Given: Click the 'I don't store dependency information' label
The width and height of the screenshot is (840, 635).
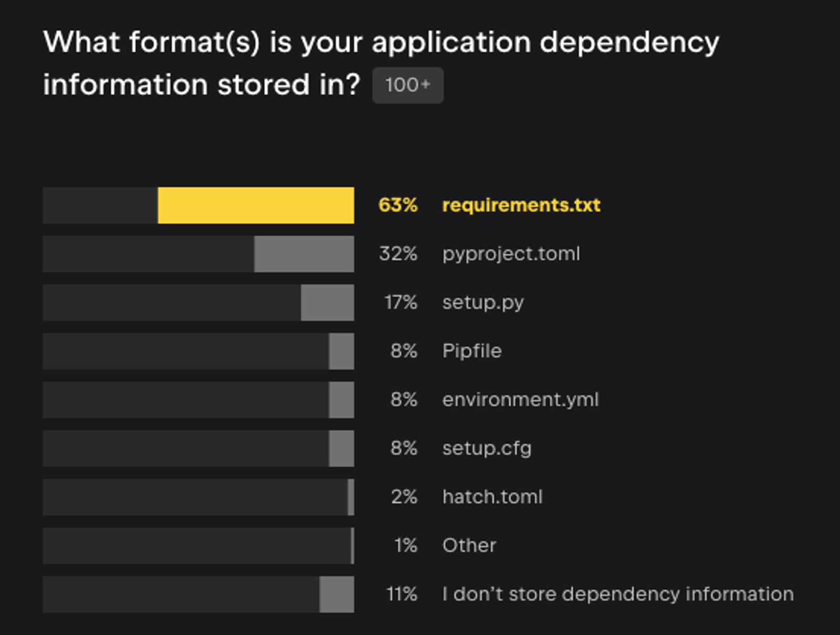Looking at the screenshot, I should [x=618, y=594].
